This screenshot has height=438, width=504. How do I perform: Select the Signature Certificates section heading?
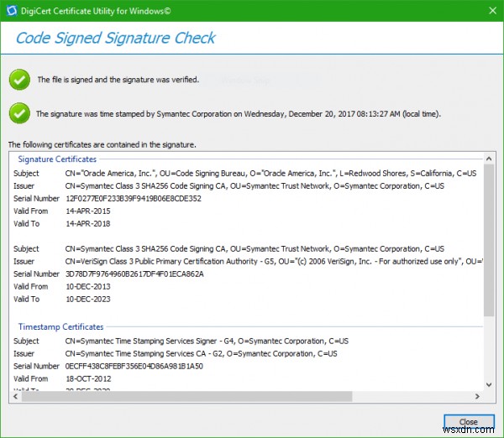(x=57, y=159)
